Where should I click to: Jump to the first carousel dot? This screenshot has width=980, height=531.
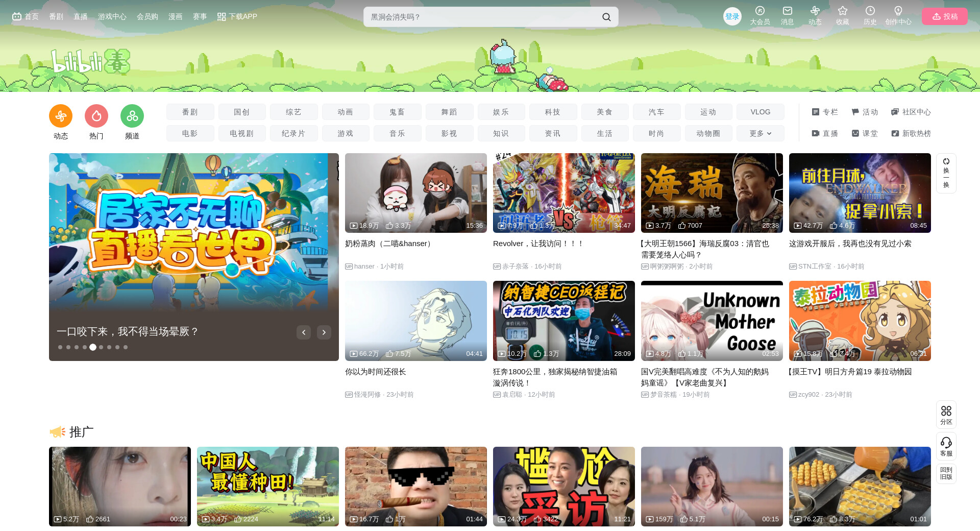(x=60, y=347)
